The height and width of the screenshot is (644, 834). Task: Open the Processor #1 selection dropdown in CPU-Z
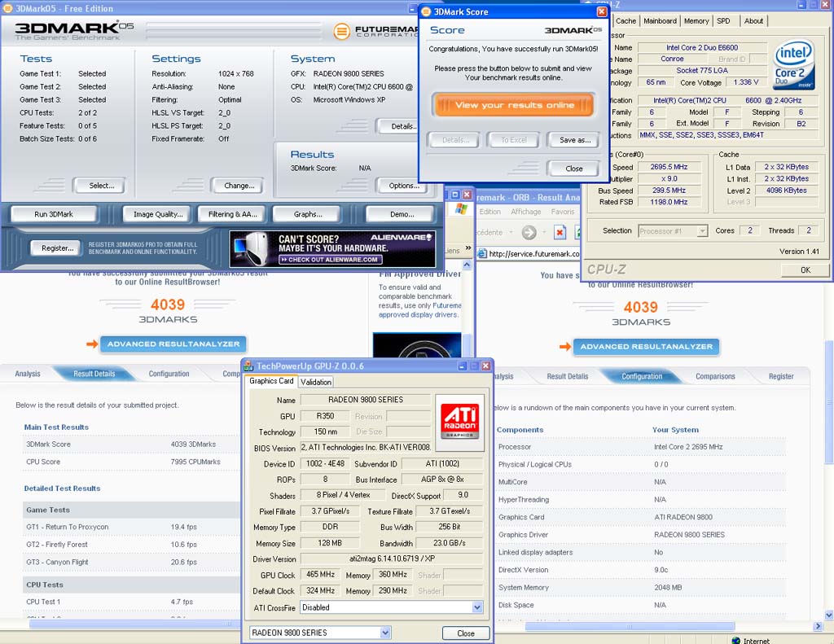pos(703,230)
